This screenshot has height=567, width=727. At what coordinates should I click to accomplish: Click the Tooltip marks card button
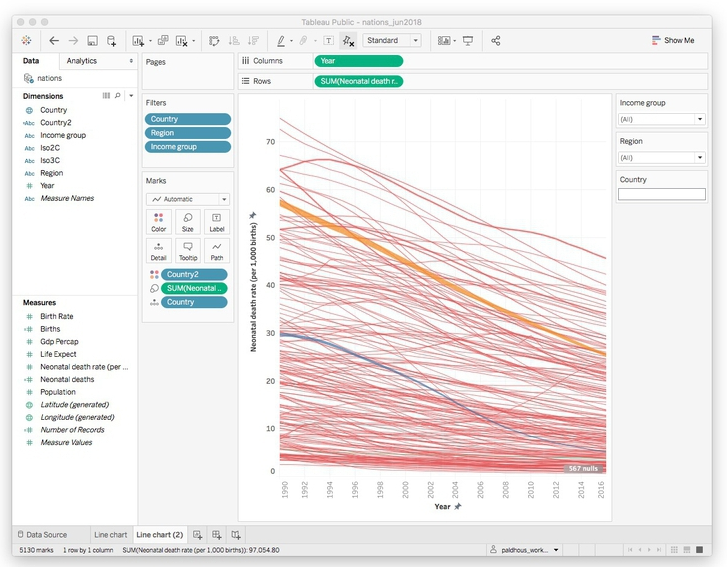click(188, 251)
